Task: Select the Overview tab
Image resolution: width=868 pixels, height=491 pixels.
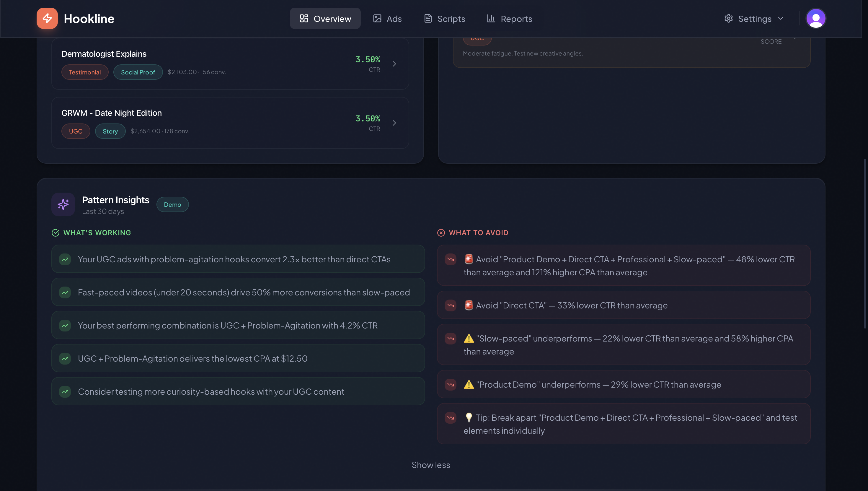Action: [x=325, y=19]
